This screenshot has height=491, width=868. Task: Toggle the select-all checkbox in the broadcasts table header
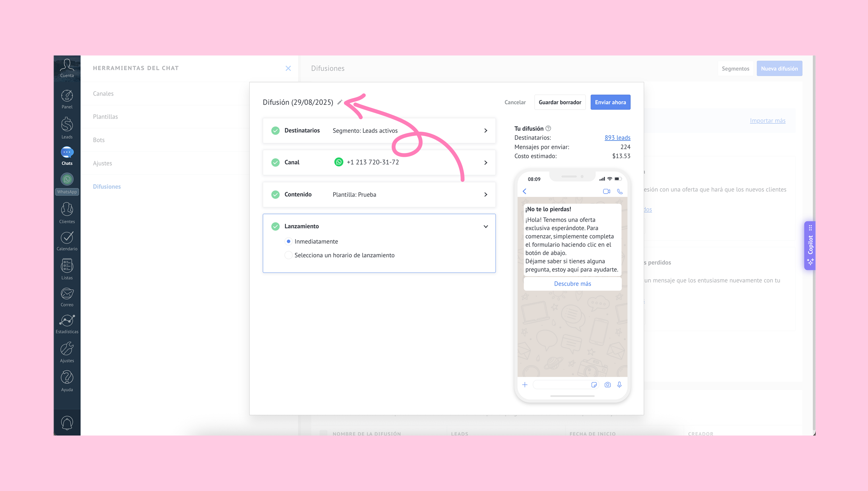323,433
